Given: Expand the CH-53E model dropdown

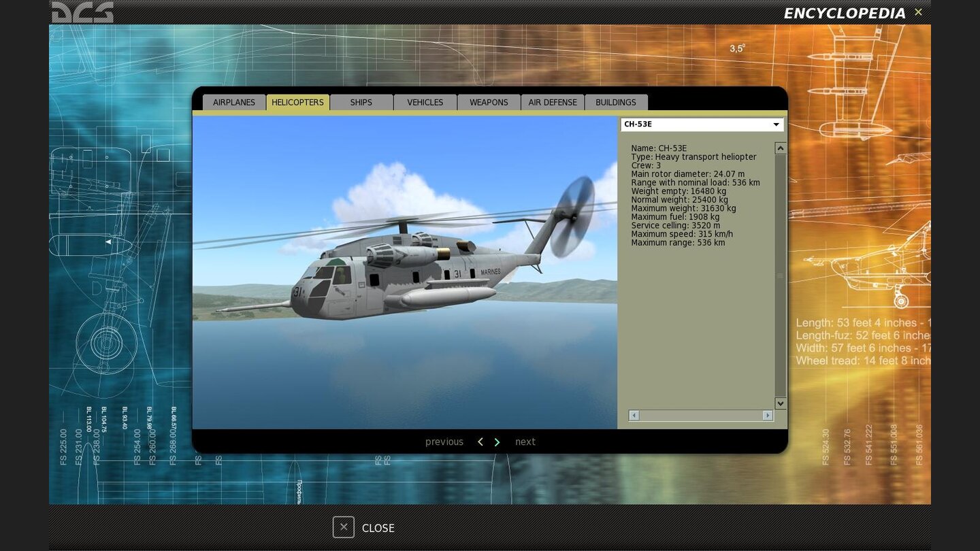Looking at the screenshot, I should click(702, 124).
